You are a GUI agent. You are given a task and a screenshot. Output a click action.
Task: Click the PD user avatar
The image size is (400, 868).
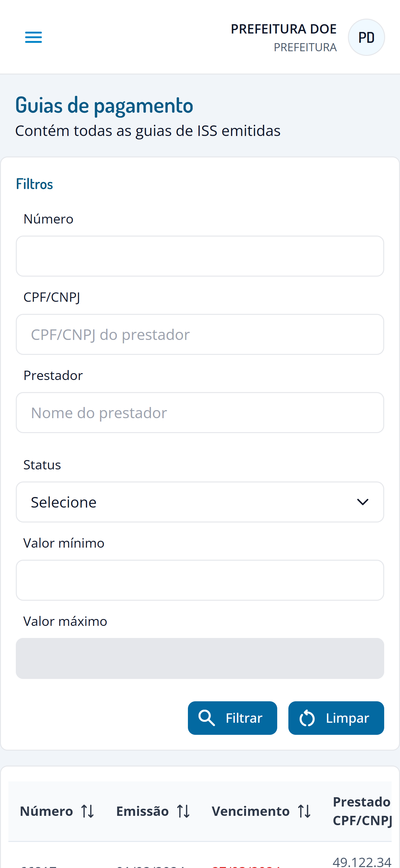click(366, 37)
